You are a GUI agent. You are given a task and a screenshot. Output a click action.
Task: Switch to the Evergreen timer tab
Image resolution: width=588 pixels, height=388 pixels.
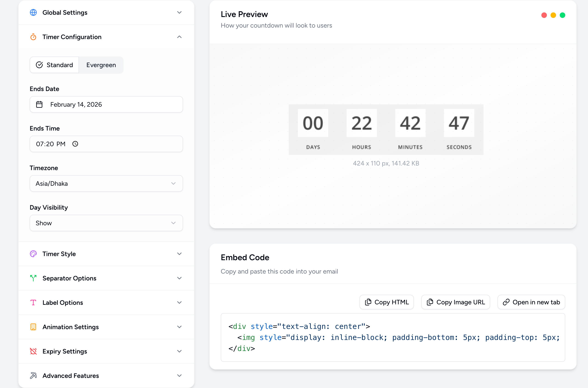pos(101,65)
